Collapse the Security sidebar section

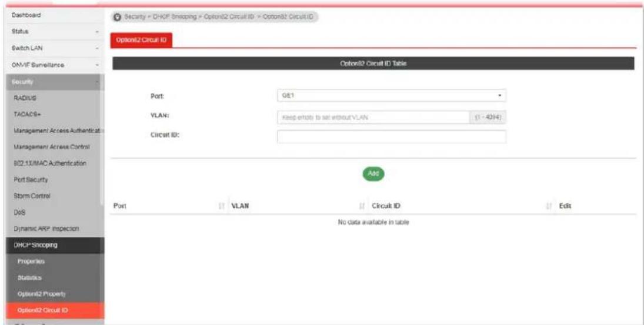pos(55,82)
